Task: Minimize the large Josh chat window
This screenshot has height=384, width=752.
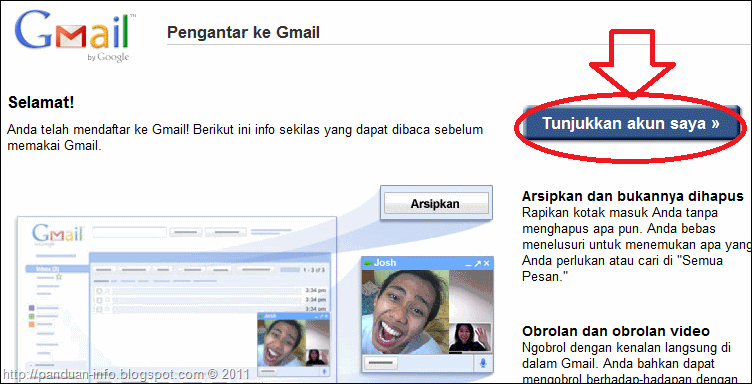Action: (x=469, y=264)
